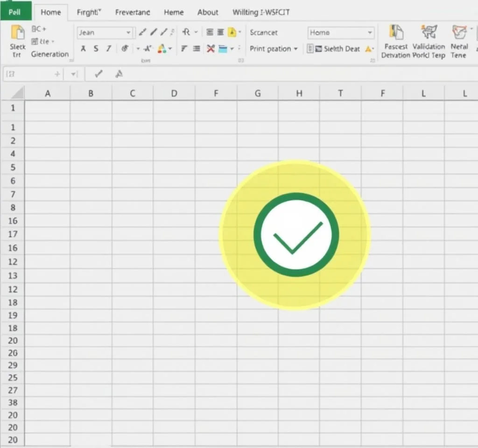Screen dimensions: 478x448
Task: Click the red X icon in ribbon
Action: [211, 49]
